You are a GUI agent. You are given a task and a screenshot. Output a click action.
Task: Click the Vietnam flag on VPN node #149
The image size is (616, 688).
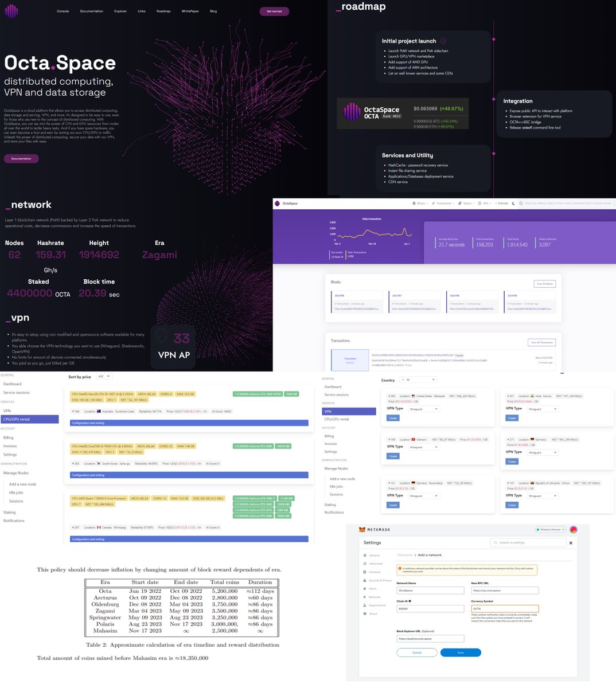coord(414,439)
